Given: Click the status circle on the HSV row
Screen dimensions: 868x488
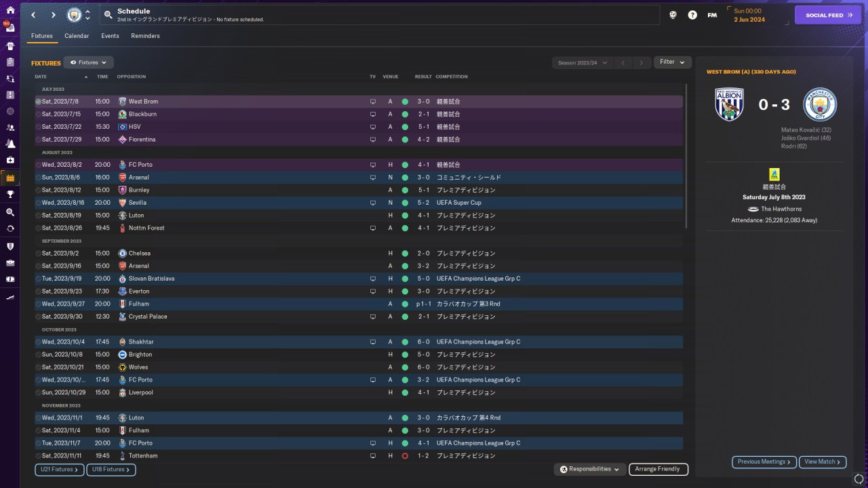Looking at the screenshot, I should click(38, 127).
